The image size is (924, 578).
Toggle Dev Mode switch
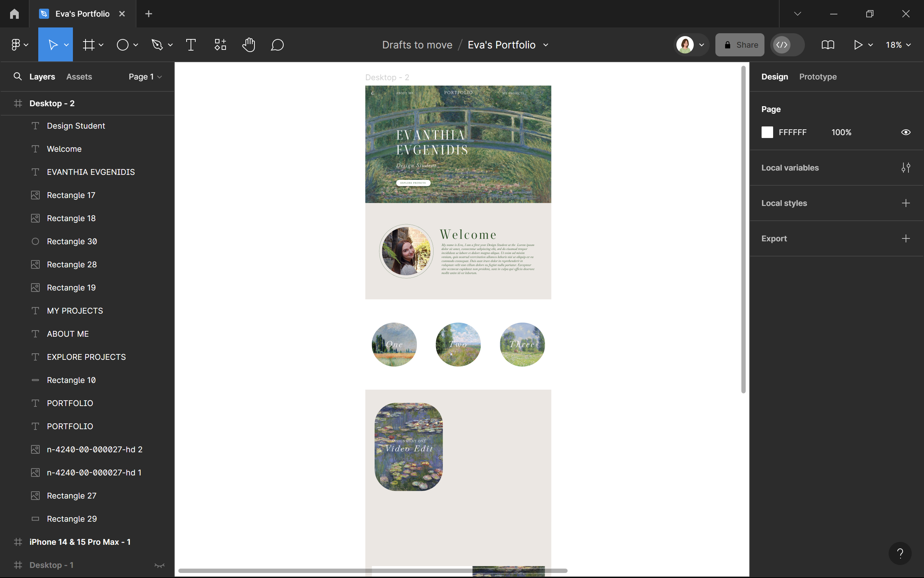pos(787,45)
